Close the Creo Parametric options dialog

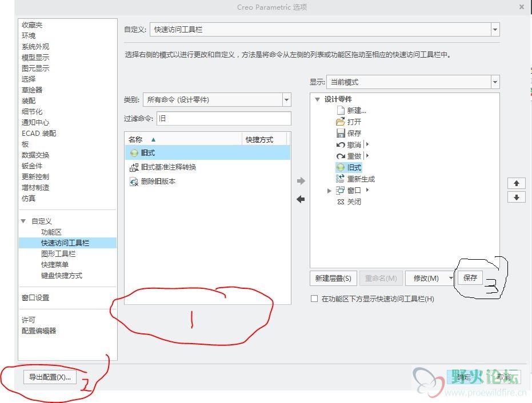[522, 7]
